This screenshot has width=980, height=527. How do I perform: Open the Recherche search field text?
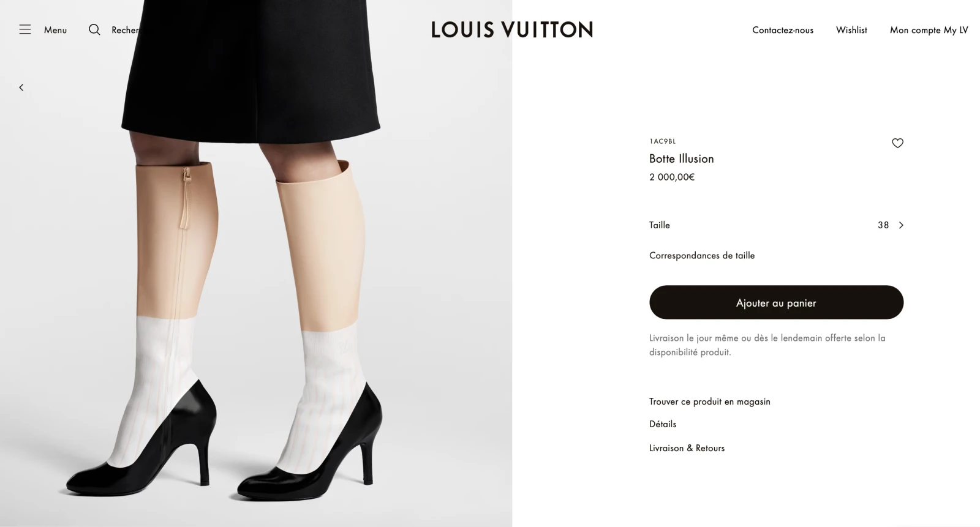coord(126,30)
